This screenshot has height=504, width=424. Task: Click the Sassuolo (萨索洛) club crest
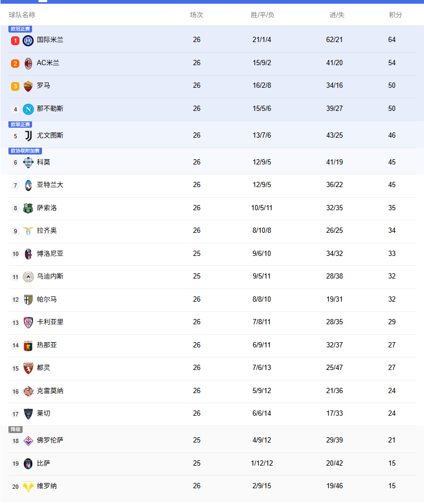[x=28, y=208]
